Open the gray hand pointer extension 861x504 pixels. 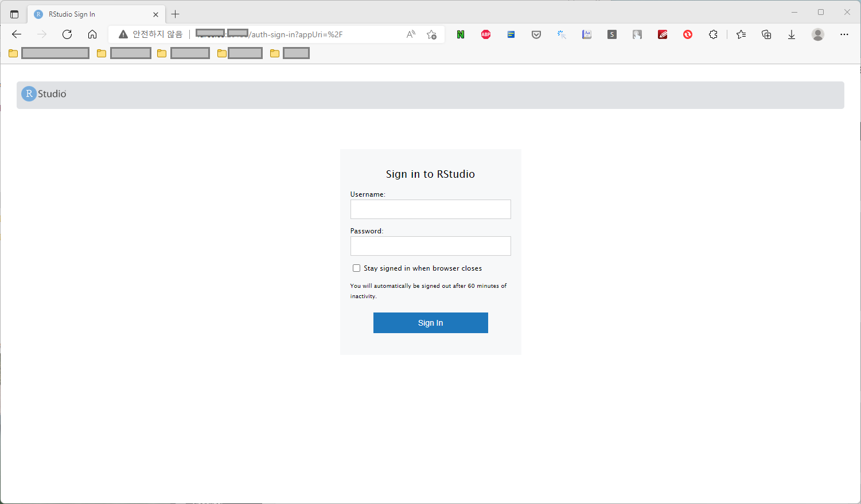(637, 34)
